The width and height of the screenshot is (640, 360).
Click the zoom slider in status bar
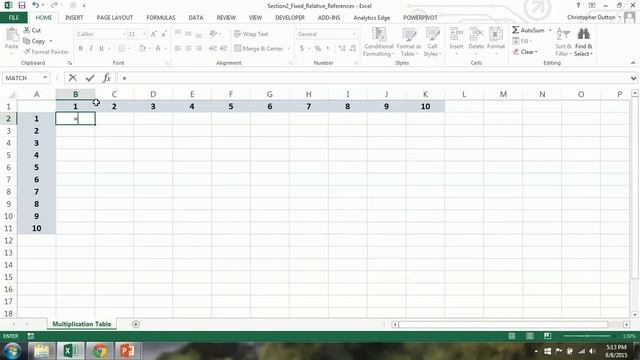click(587, 336)
